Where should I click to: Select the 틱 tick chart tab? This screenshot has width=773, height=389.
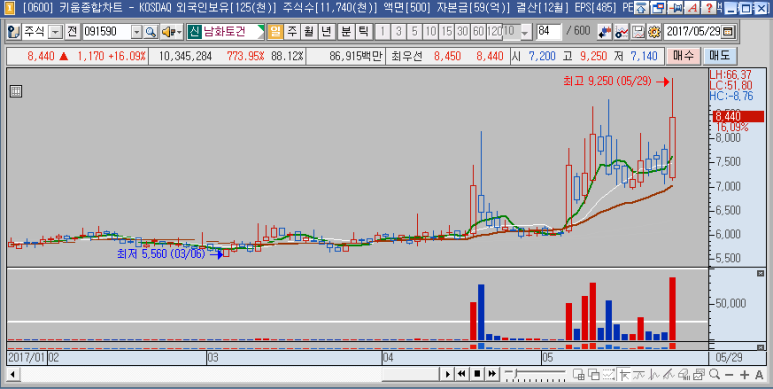[363, 32]
